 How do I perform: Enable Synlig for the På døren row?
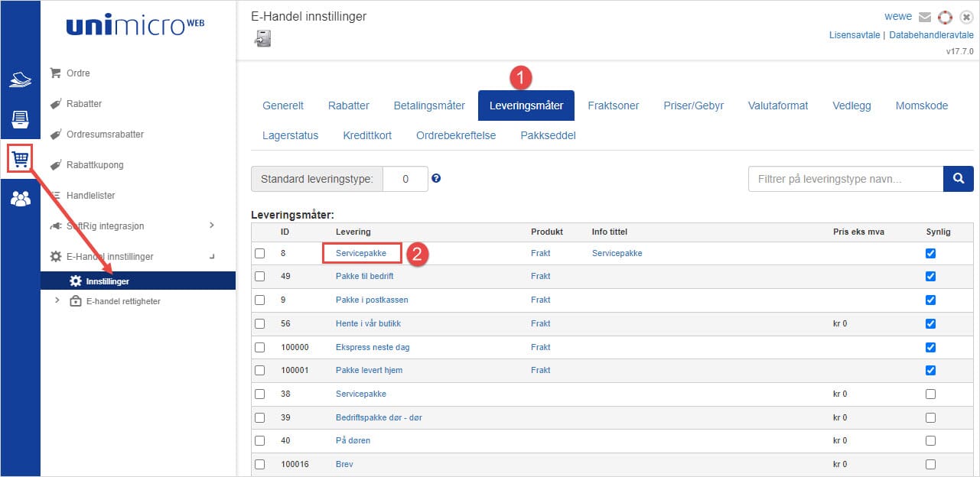(930, 440)
